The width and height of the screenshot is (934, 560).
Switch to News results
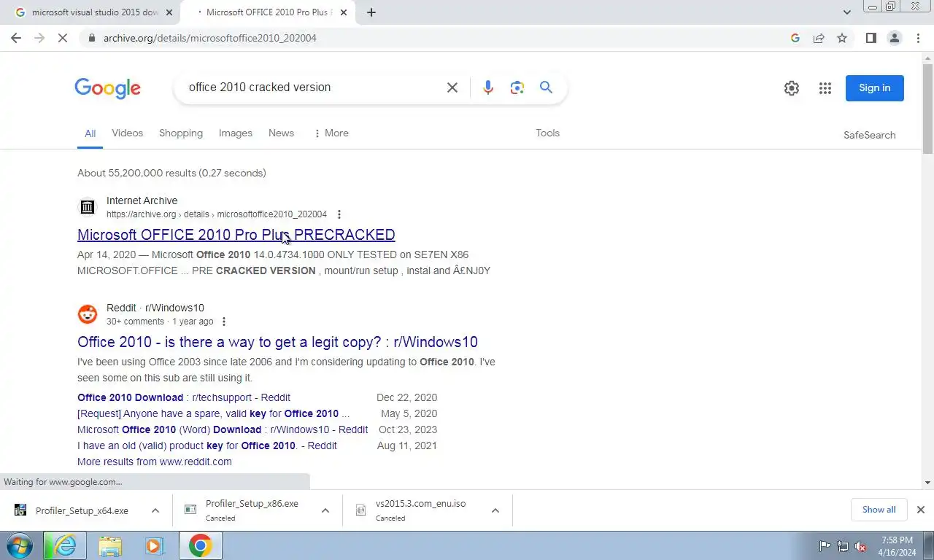[x=281, y=133]
